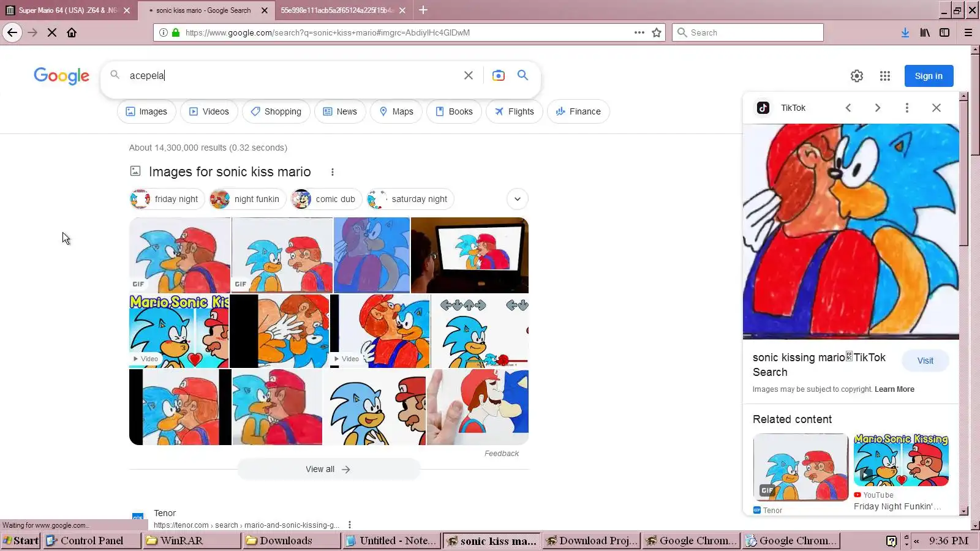Filter images by night funkin chip

coord(247,199)
